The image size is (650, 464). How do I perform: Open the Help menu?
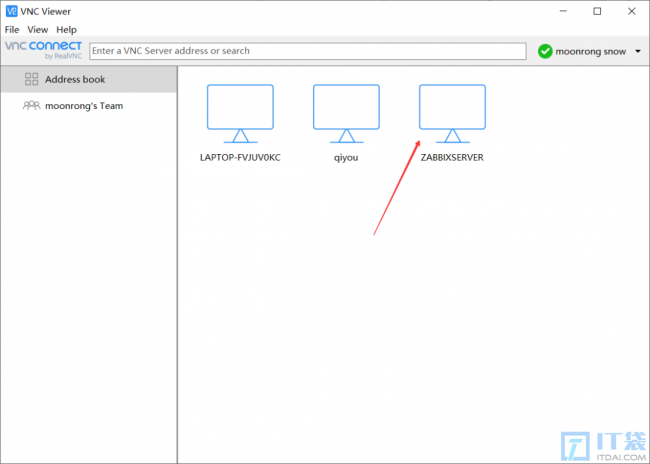click(66, 29)
